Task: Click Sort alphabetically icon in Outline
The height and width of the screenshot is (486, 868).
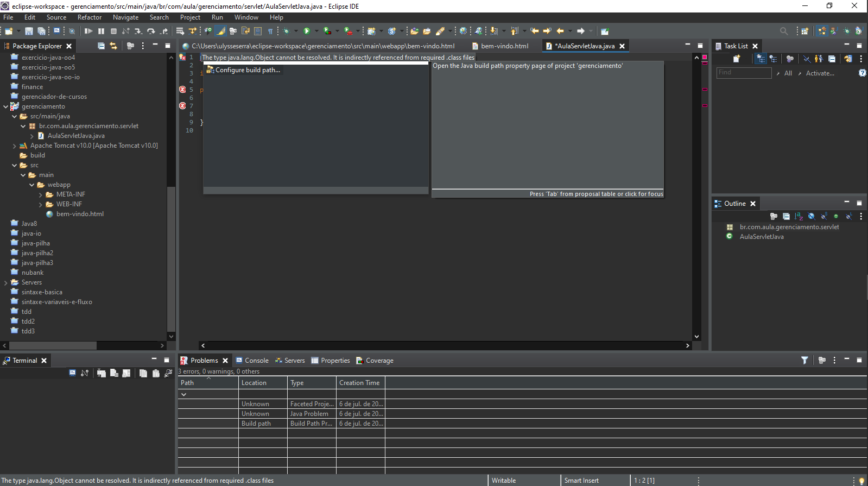Action: (799, 216)
